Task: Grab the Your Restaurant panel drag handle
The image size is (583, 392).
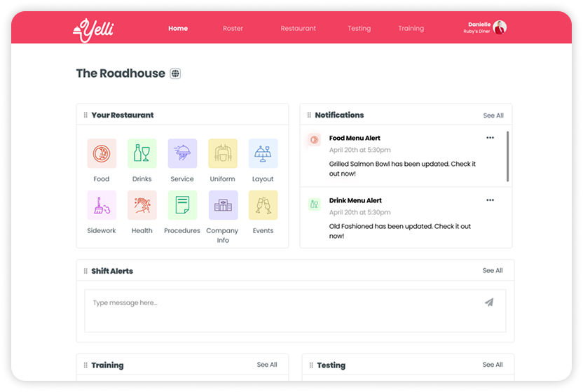Action: click(85, 115)
